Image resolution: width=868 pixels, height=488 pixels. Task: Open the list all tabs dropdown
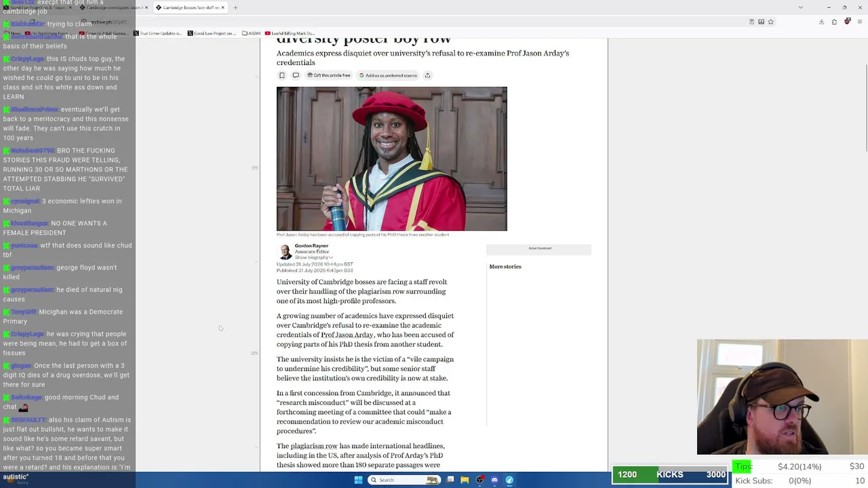(801, 7)
